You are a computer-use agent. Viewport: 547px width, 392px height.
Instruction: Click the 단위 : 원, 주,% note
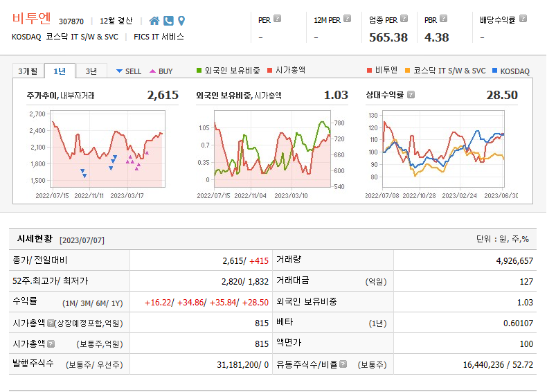click(503, 239)
